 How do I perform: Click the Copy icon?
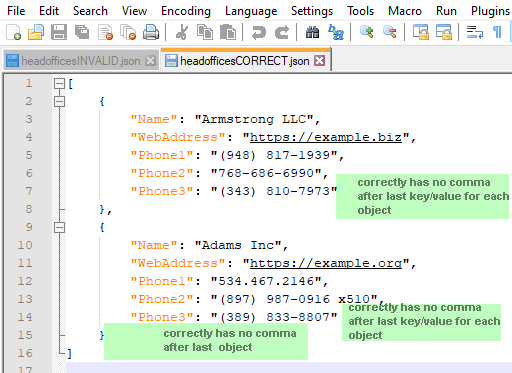[x=205, y=32]
